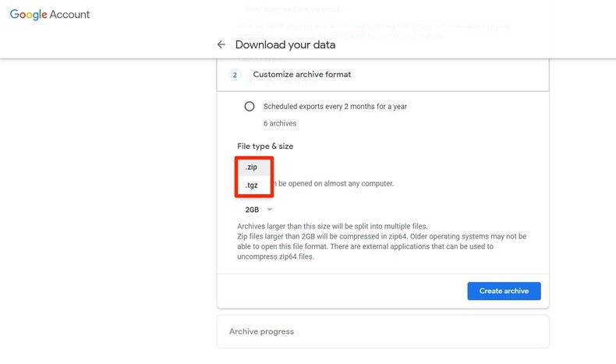
Task: Click the Create archive button
Action: 504,291
